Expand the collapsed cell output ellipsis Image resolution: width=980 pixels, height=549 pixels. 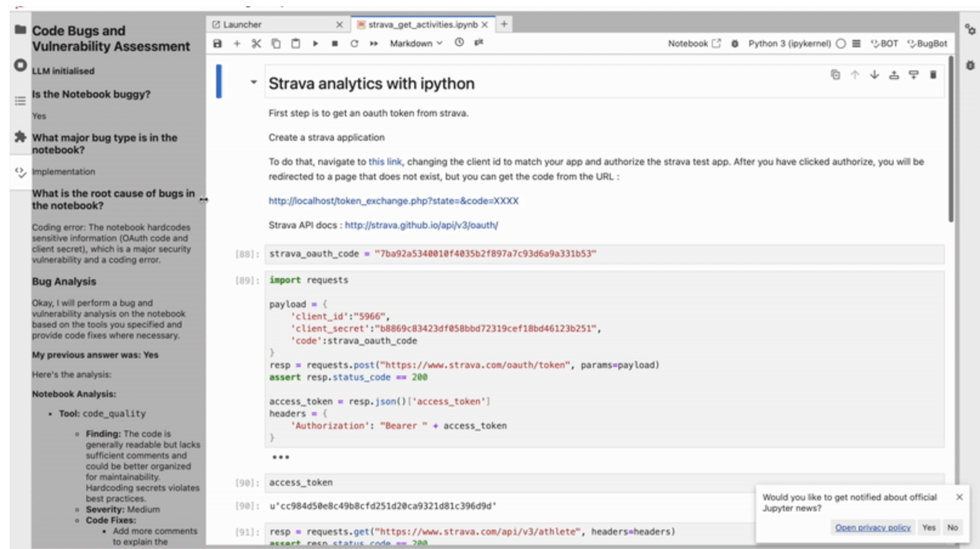[281, 457]
